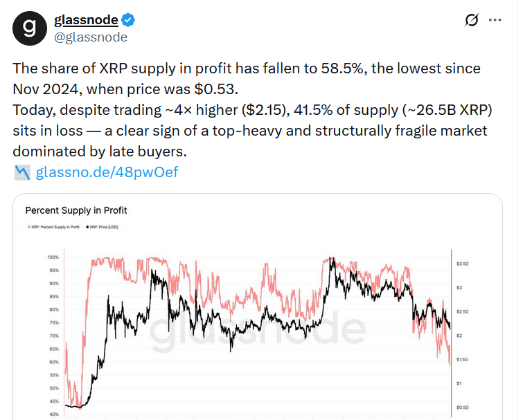Click the "Percent Supply in Profit" chart title

pos(76,210)
